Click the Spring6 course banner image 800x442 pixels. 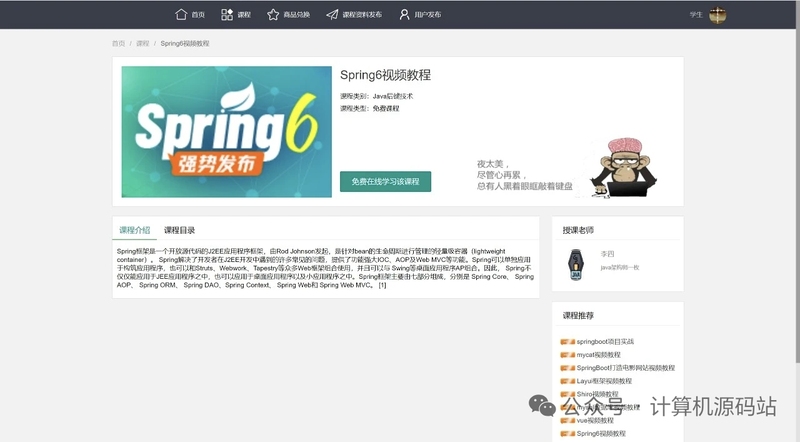pyautogui.click(x=226, y=132)
